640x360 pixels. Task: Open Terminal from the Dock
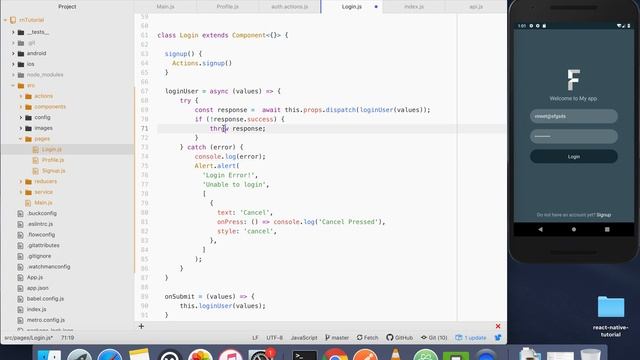point(305,354)
